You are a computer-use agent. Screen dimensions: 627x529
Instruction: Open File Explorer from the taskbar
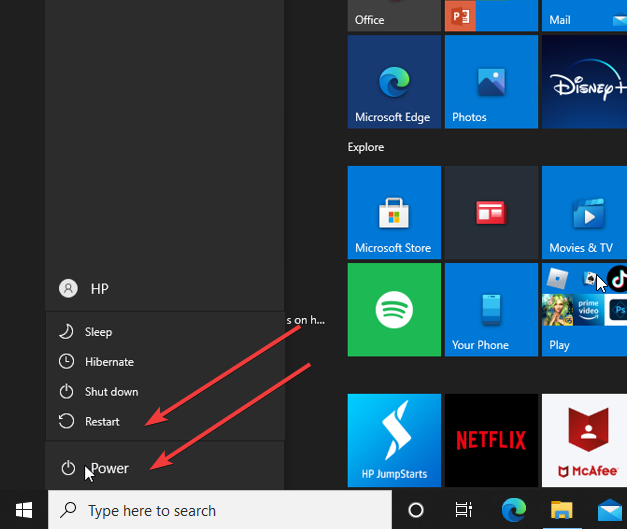tap(561, 510)
